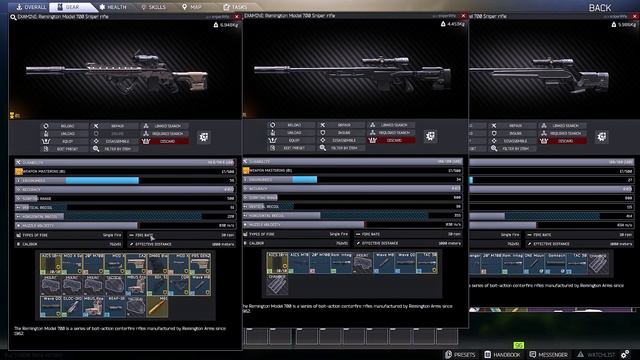Viewport: 640px width, 360px height.
Task: Click Edit Preset label in middle window
Action: 294,148
